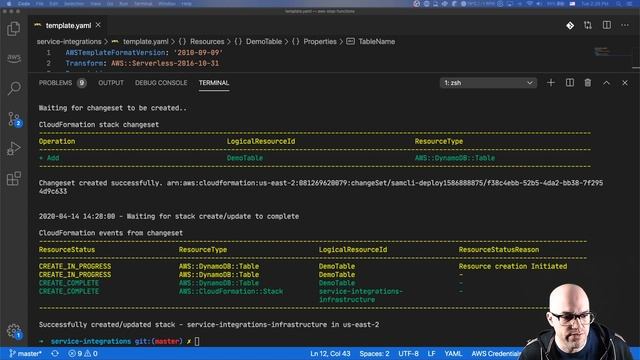Click Resources in the breadcrumb

click(x=207, y=42)
